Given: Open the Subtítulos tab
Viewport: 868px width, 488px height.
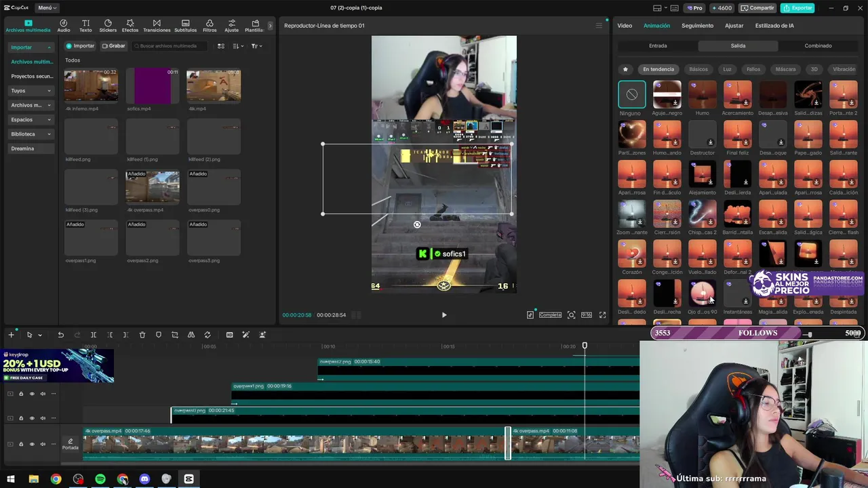Looking at the screenshot, I should tap(185, 26).
